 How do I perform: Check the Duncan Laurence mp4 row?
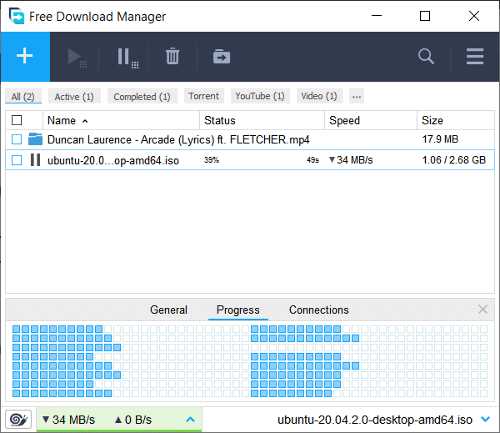click(x=17, y=139)
